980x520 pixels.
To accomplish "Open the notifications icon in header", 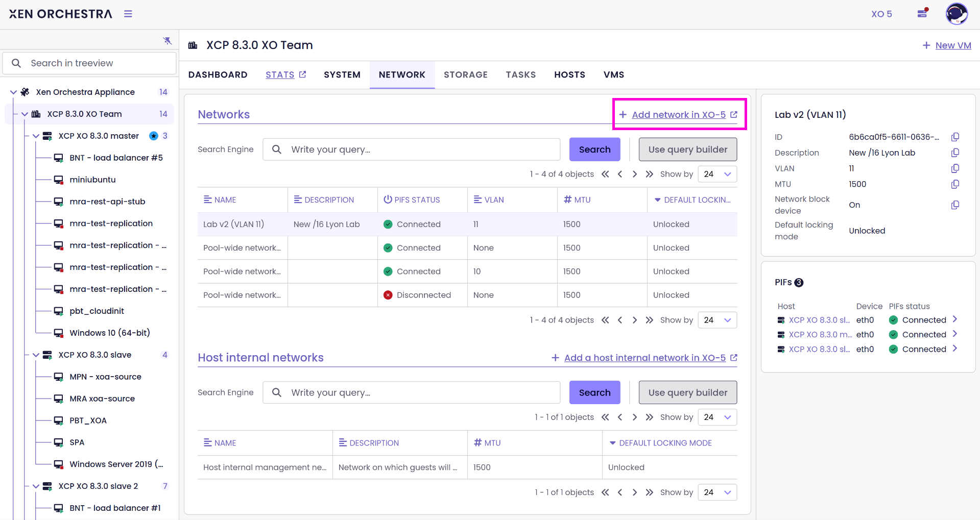I will (x=922, y=14).
